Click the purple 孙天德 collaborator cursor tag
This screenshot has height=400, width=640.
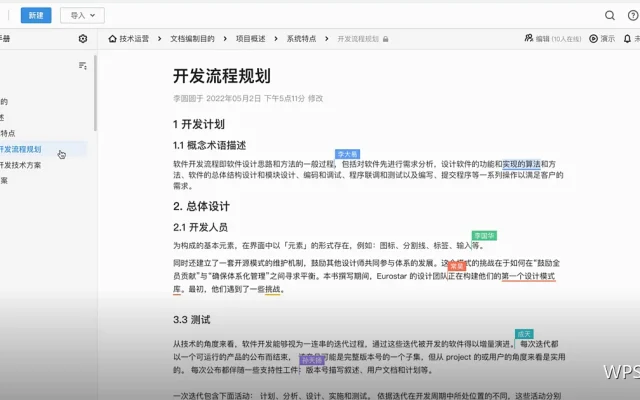coord(312,360)
